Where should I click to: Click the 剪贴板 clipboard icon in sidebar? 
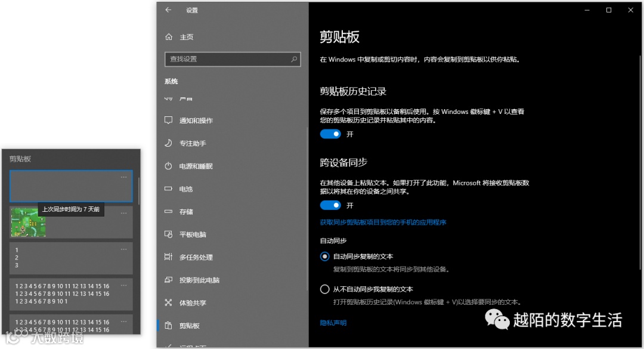tap(168, 326)
